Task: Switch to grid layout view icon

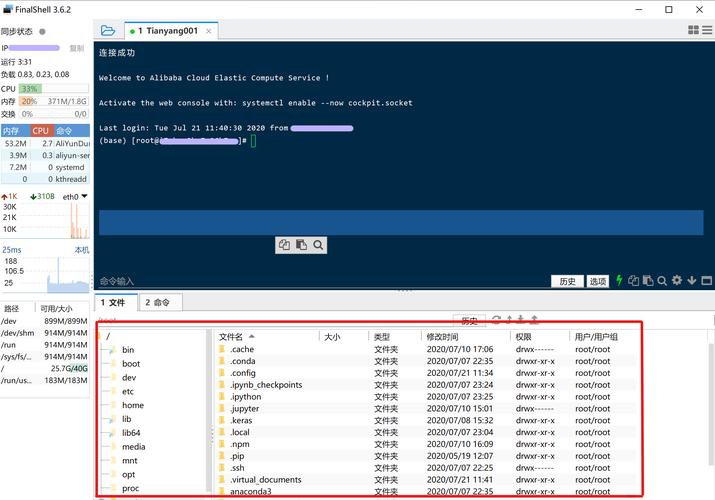Action: pos(693,30)
